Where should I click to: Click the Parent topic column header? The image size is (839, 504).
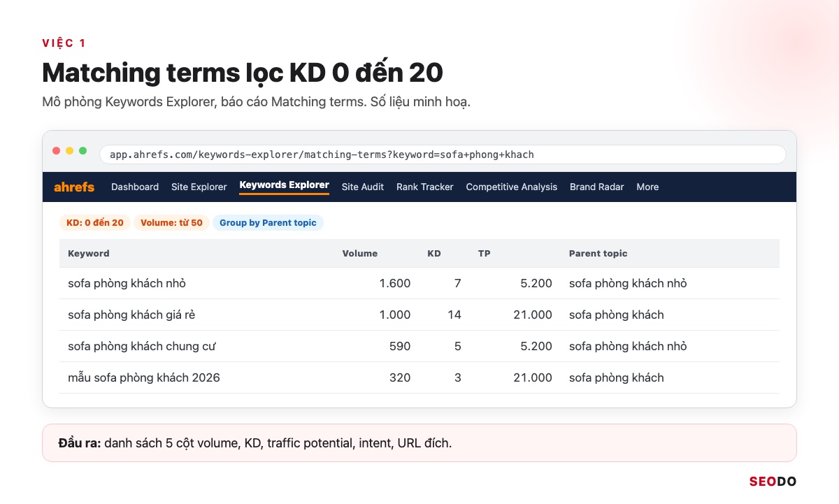click(598, 254)
